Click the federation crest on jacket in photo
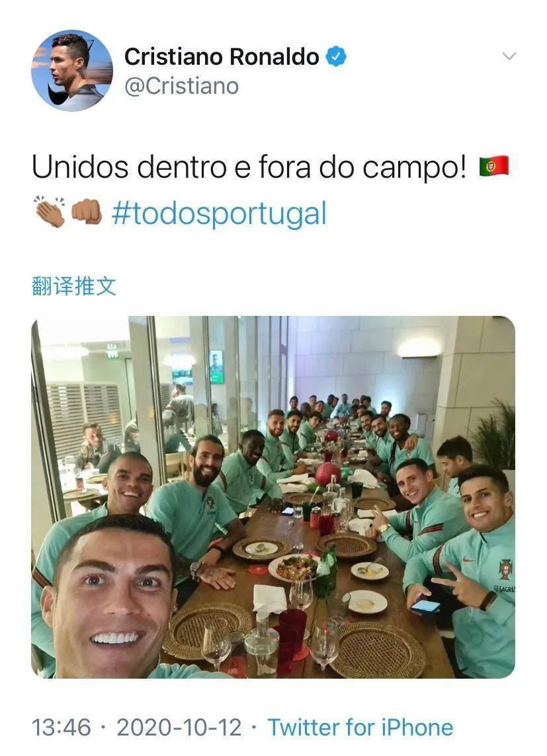This screenshot has width=547, height=756. tap(505, 569)
